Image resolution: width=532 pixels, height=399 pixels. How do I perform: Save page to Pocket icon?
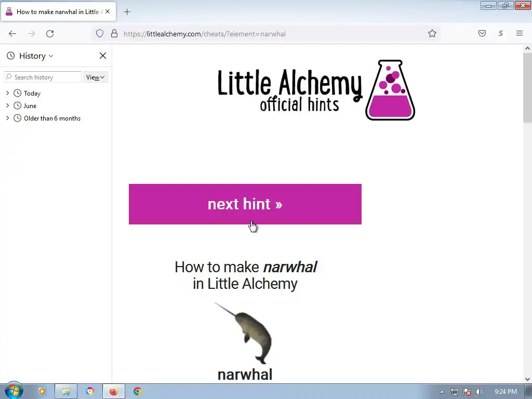[x=482, y=33]
